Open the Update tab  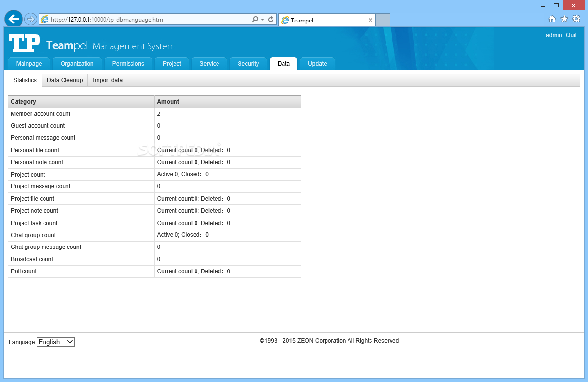tap(317, 64)
